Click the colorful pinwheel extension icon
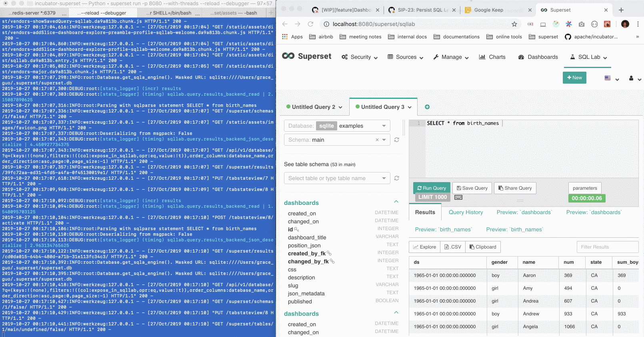Viewport: 644px width, 337px height. (x=569, y=24)
